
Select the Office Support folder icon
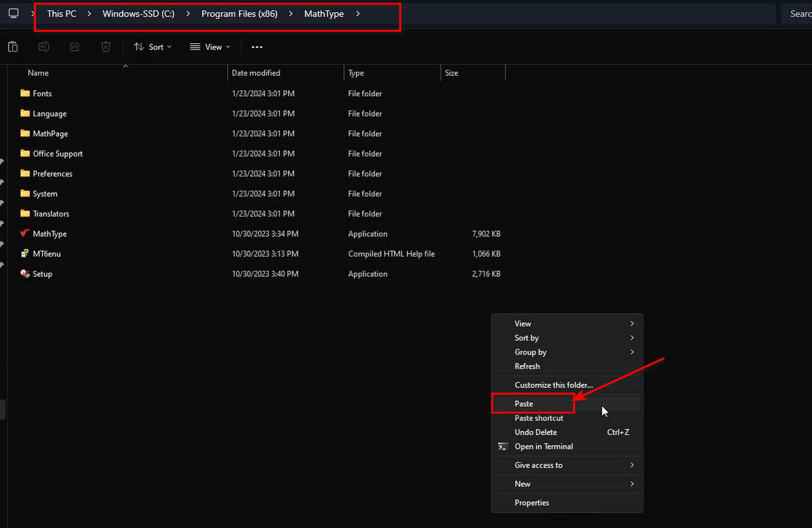(x=25, y=154)
